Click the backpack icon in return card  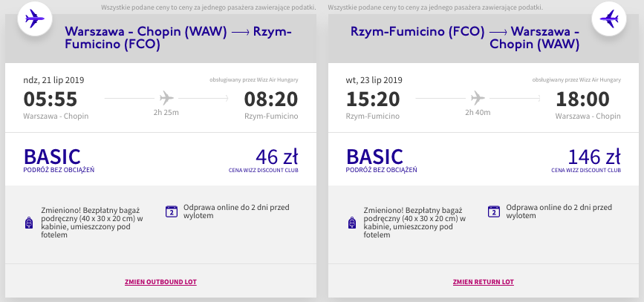pos(351,223)
